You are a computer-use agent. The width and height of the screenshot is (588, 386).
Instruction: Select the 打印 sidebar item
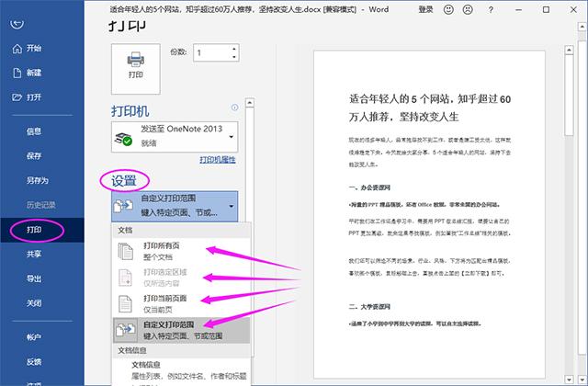coord(42,230)
